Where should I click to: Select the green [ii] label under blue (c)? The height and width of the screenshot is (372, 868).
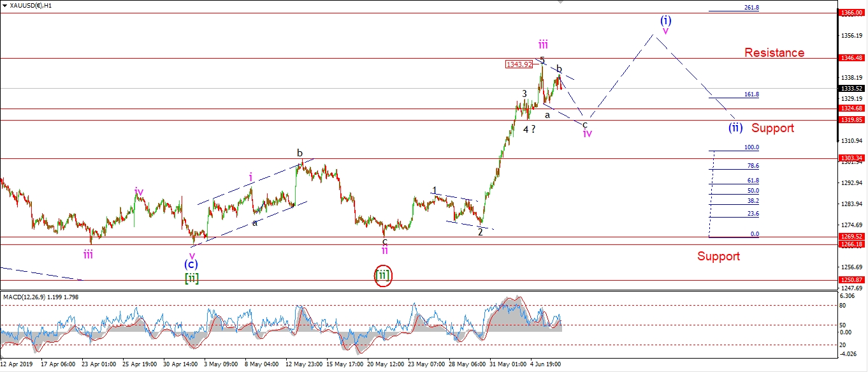[x=191, y=278]
